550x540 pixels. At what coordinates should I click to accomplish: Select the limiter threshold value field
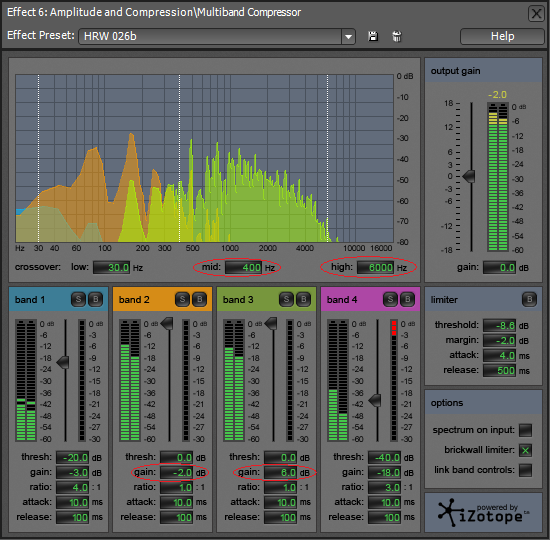[499, 325]
